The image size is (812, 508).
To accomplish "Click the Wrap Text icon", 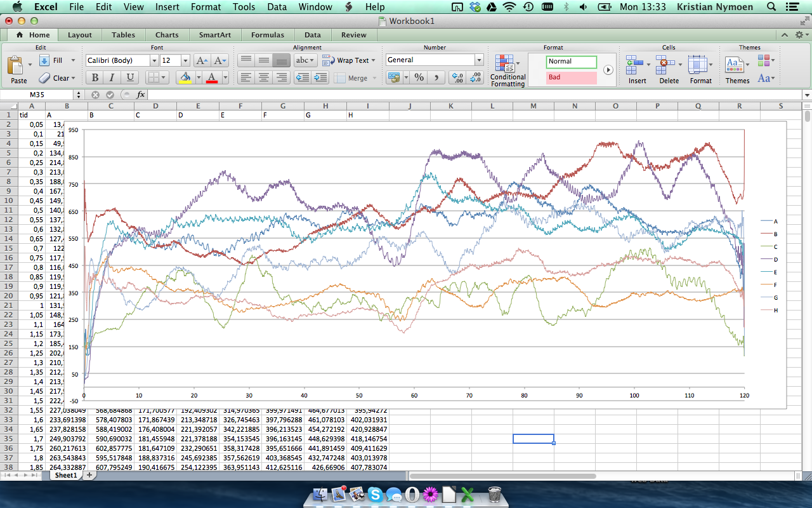I will click(328, 60).
